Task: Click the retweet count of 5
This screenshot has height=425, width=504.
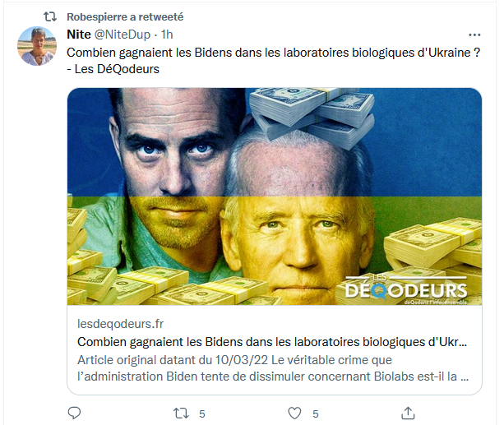Action: click(x=202, y=413)
